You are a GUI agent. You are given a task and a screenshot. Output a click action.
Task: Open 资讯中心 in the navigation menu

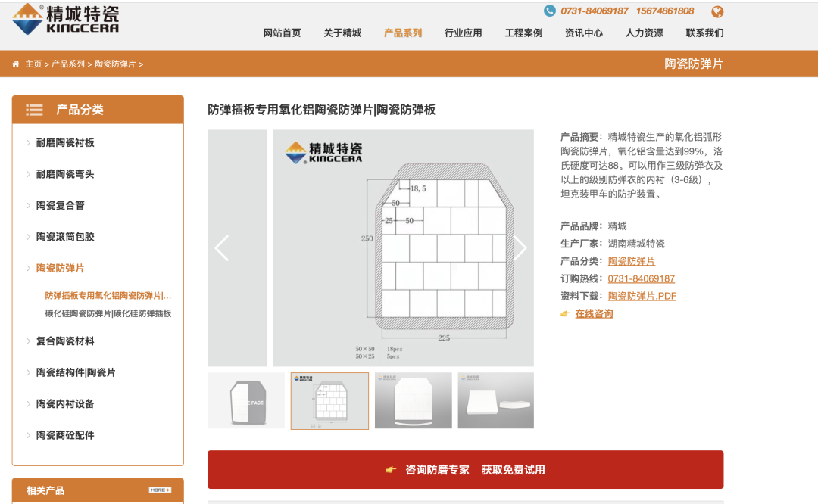click(x=584, y=33)
